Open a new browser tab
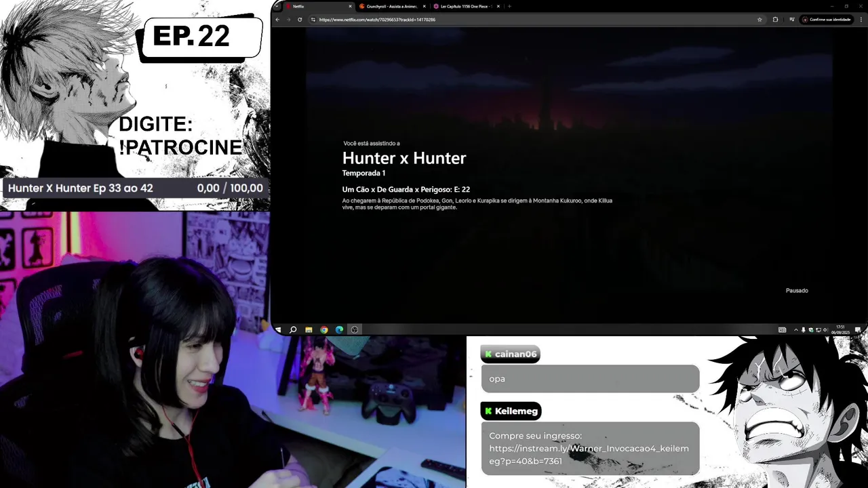 509,6
